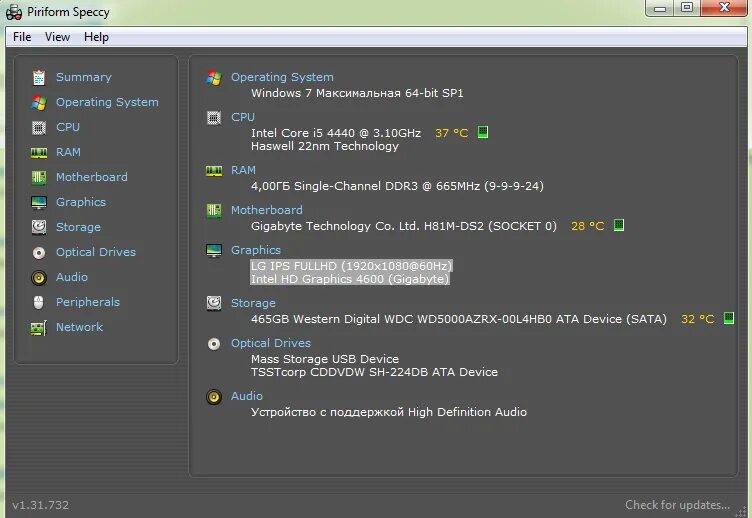This screenshot has width=752, height=518.
Task: Click the Graphics monitor icon in main panel
Action: click(x=214, y=250)
